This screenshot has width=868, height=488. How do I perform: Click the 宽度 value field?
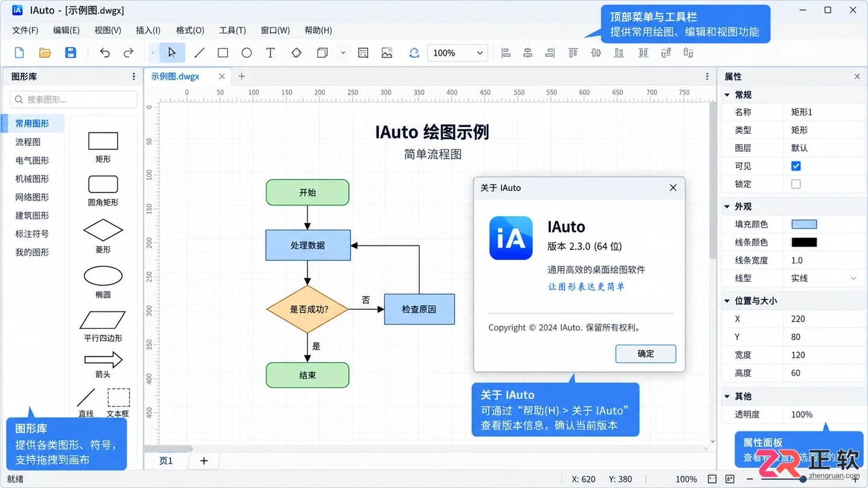(x=825, y=355)
